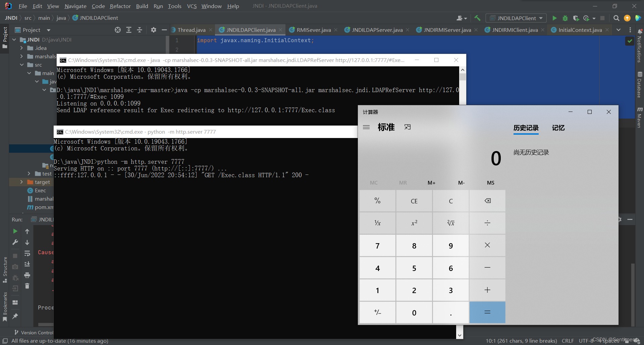Click the Calculator square root key

click(451, 223)
